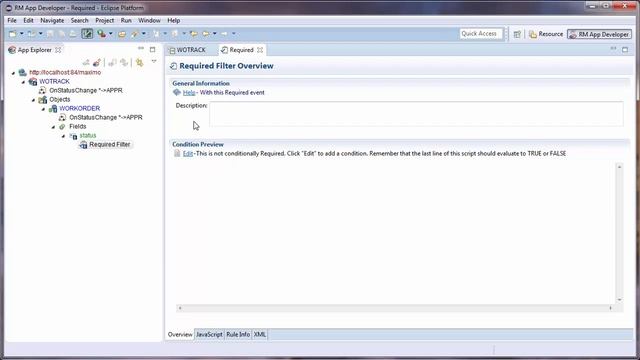Click the red brush icon in App Explorer toolbar
640x360 pixels.
click(97, 62)
